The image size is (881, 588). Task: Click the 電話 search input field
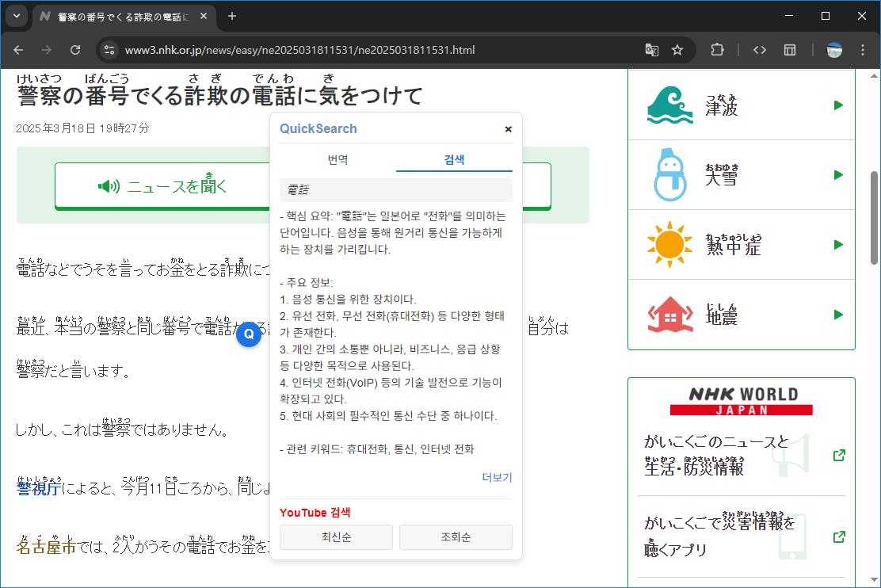pos(396,190)
